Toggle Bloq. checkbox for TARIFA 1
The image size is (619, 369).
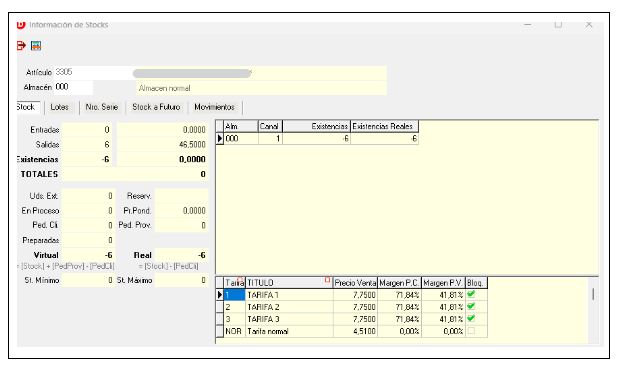coord(471,294)
